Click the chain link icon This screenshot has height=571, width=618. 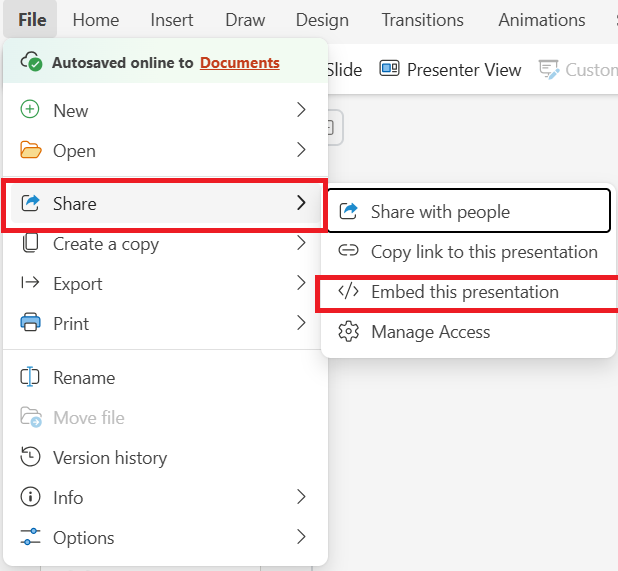pyautogui.click(x=348, y=250)
